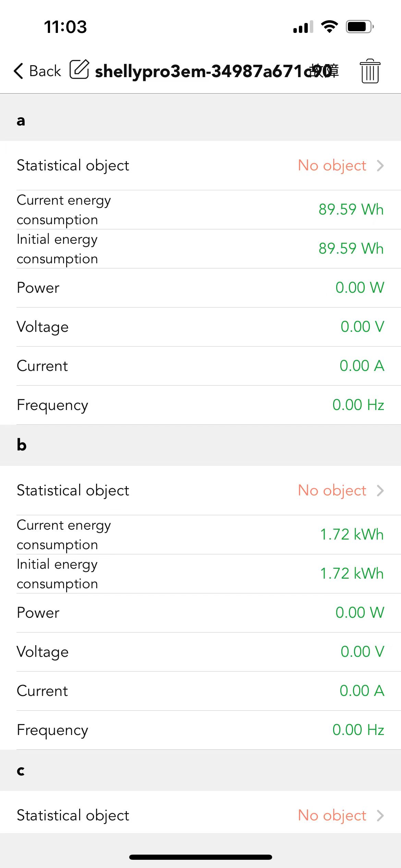
Task: Tap the shellypro3em device name title
Action: point(217,71)
